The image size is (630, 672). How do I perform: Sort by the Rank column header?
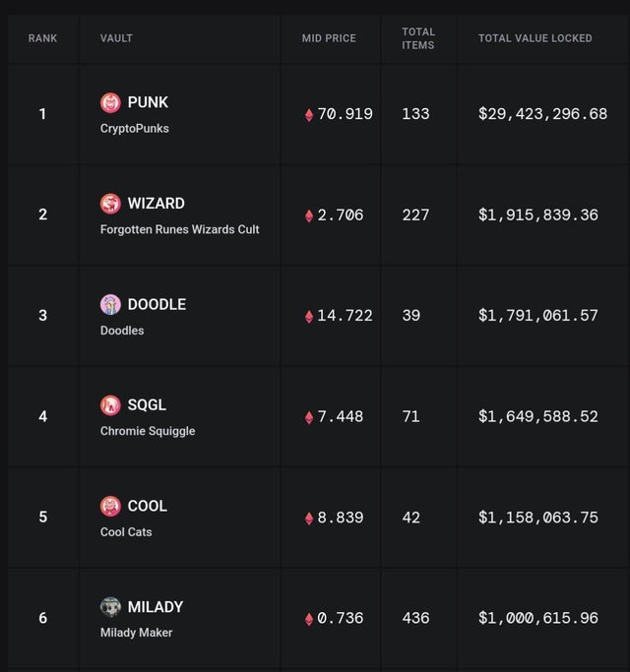click(42, 38)
